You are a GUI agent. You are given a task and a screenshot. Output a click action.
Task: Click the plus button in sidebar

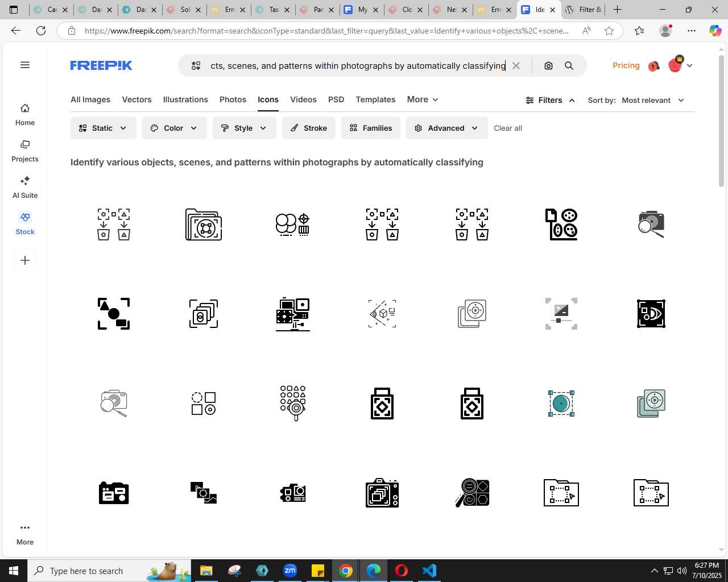coord(25,260)
